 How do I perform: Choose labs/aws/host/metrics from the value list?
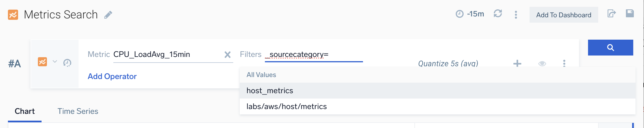tap(286, 106)
